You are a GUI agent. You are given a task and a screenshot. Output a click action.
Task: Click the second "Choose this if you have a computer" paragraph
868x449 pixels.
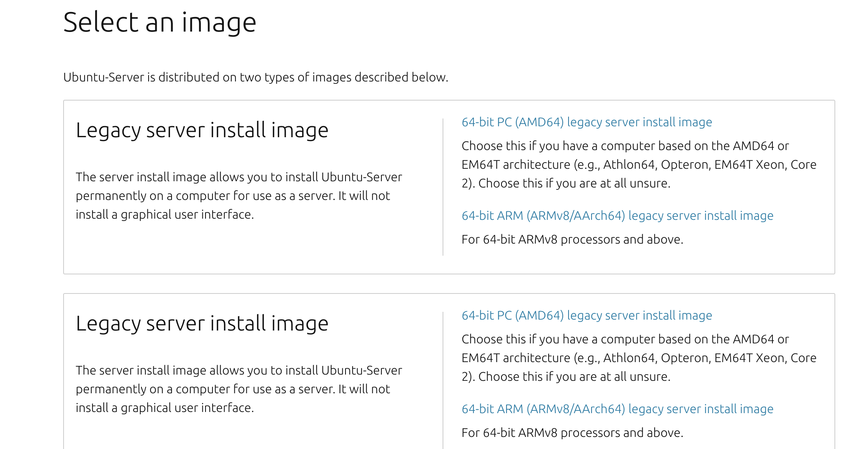coord(639,358)
